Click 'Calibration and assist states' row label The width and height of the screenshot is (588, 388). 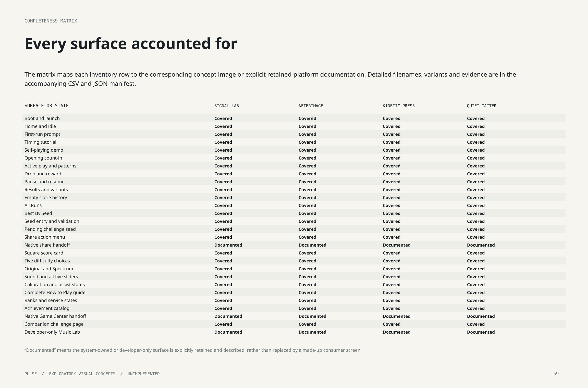point(55,285)
